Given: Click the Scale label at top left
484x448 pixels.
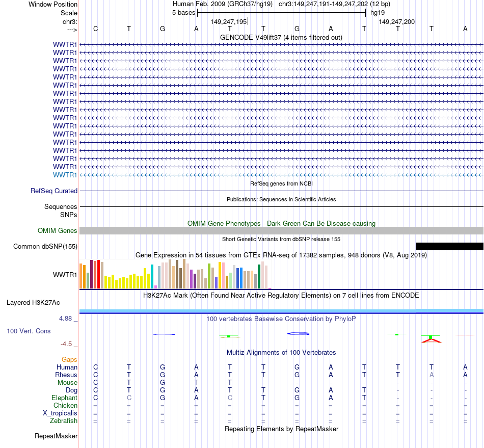Looking at the screenshot, I should 69,13.
